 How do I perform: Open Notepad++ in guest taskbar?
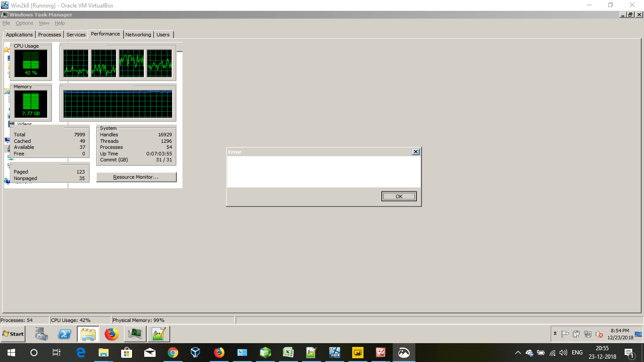[158, 334]
